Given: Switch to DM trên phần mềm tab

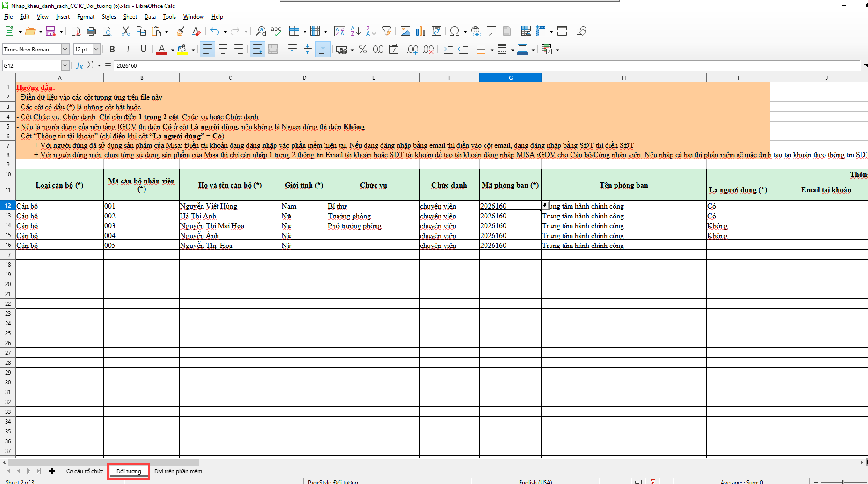Looking at the screenshot, I should [x=178, y=471].
